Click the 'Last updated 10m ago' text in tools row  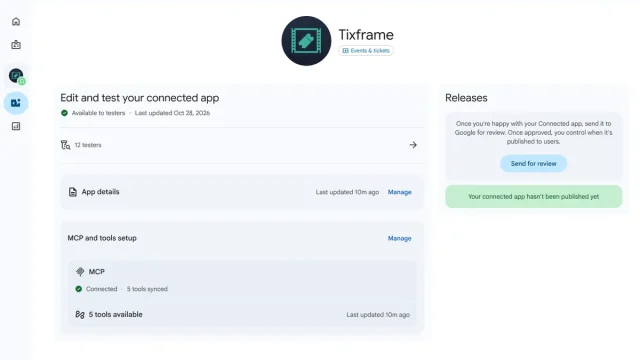coord(378,315)
